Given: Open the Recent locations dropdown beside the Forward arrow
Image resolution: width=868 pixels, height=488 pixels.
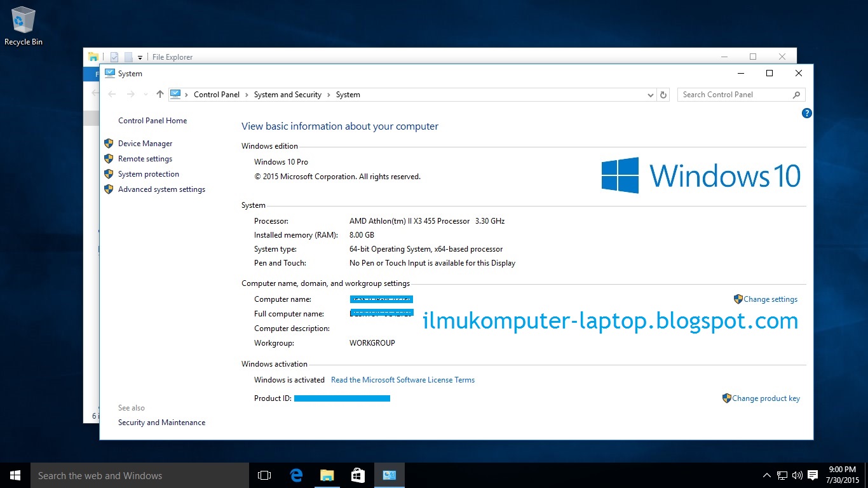Looking at the screenshot, I should (x=146, y=95).
